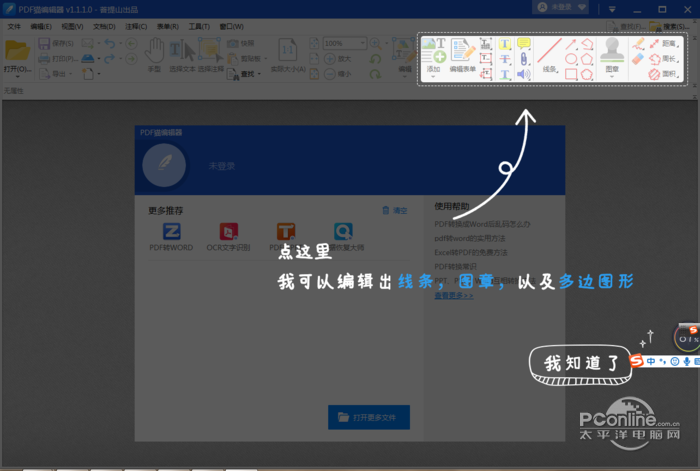Open the 100% zoom level dropdown

point(362,43)
